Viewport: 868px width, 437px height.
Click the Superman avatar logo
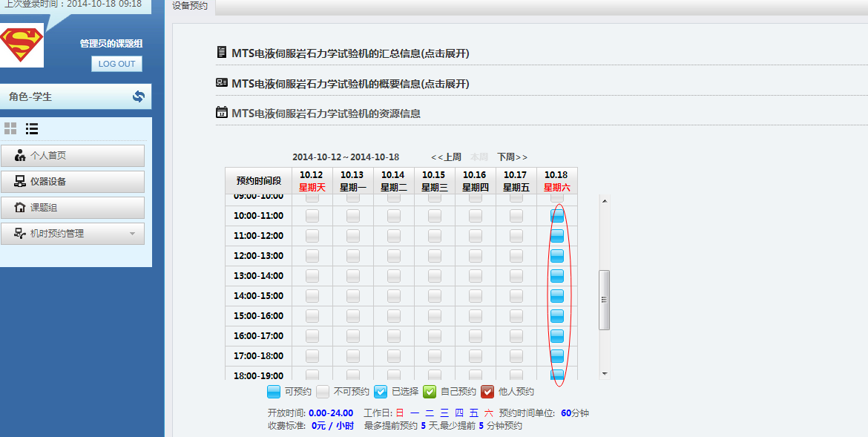click(x=22, y=45)
